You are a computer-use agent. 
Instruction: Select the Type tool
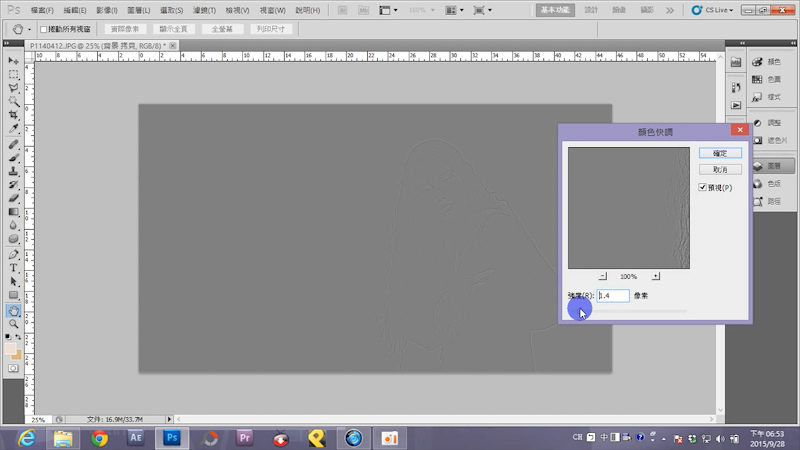[x=14, y=269]
